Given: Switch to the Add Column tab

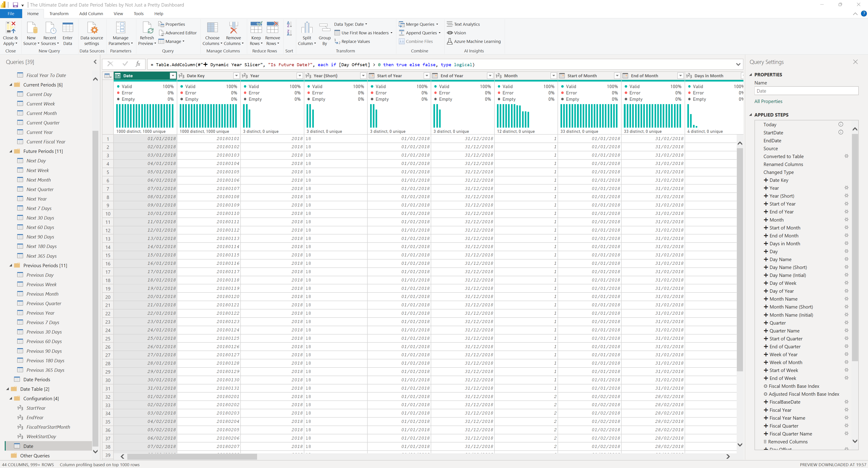Looking at the screenshot, I should (91, 14).
